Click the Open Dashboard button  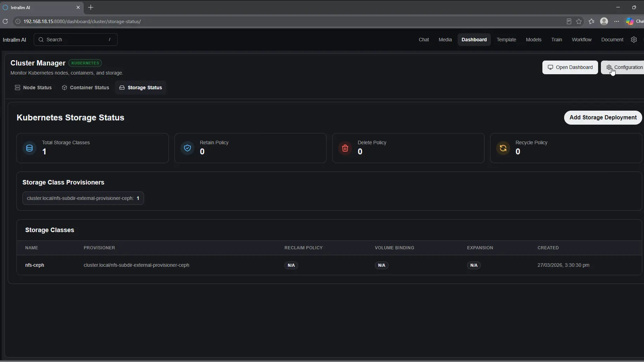570,67
